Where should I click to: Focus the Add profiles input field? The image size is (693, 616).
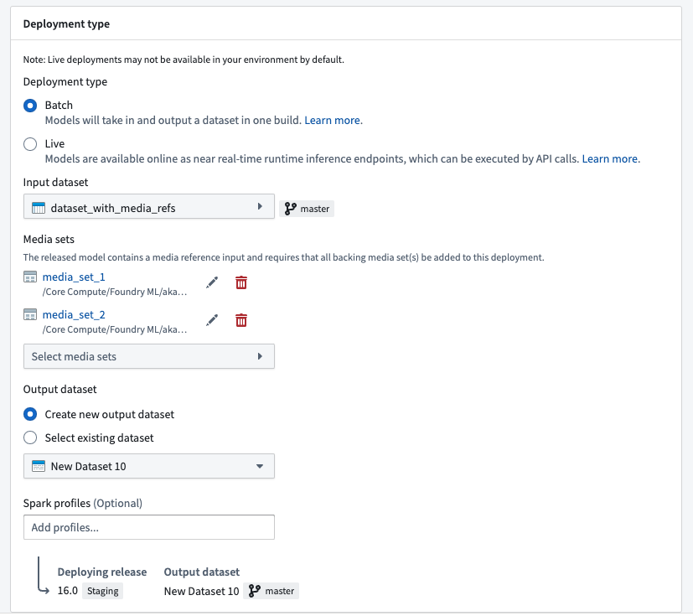149,527
